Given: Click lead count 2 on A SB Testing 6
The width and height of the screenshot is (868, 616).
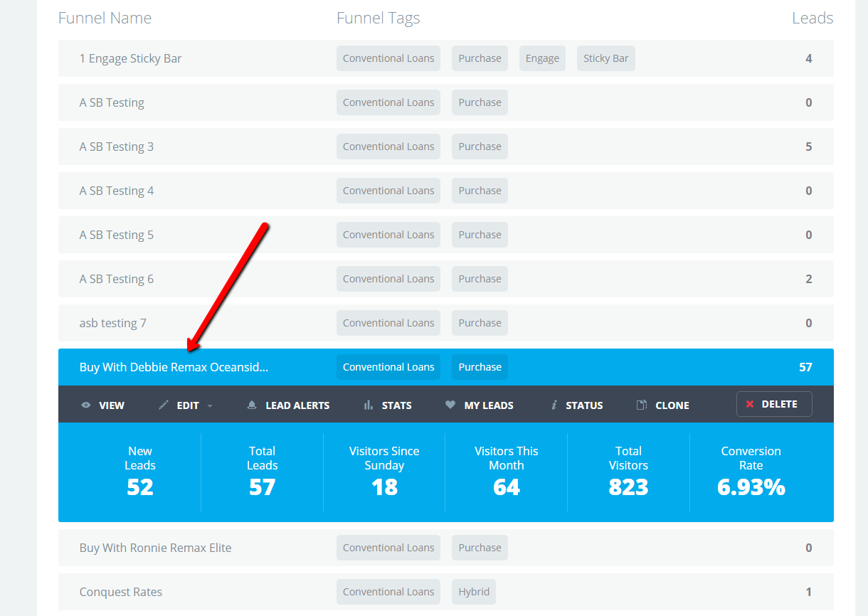Looking at the screenshot, I should tap(808, 279).
